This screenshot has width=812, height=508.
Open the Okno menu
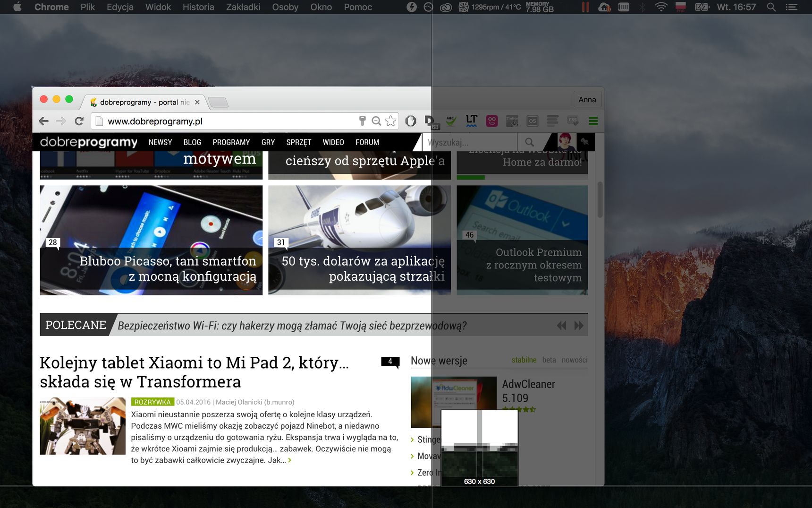(321, 7)
